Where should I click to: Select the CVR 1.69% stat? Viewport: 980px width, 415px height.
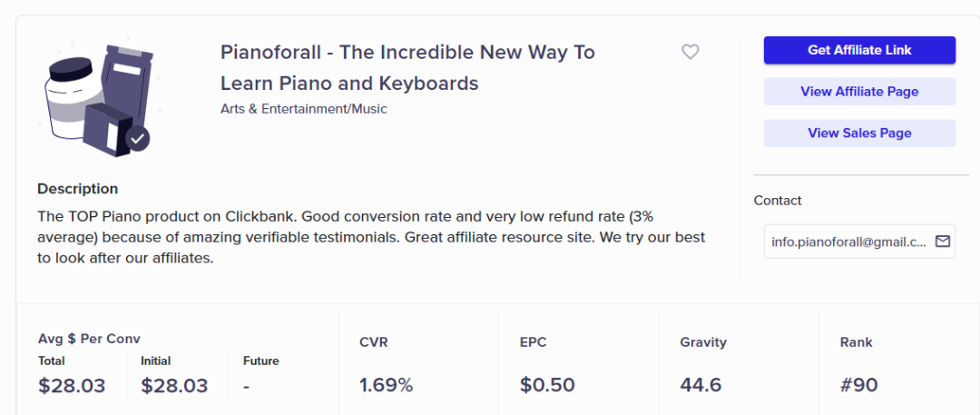tap(386, 385)
